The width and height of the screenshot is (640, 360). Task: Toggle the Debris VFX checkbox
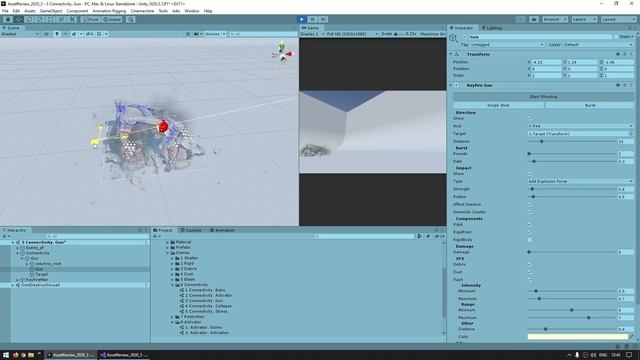[x=530, y=264]
